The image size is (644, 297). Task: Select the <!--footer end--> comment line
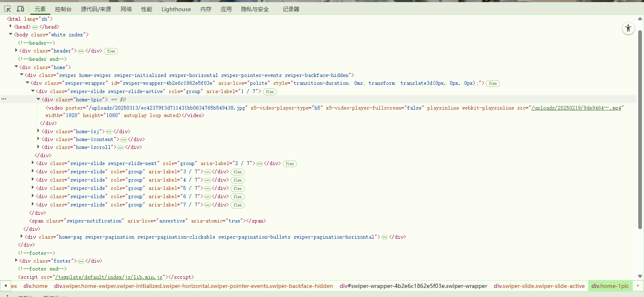[42, 269]
